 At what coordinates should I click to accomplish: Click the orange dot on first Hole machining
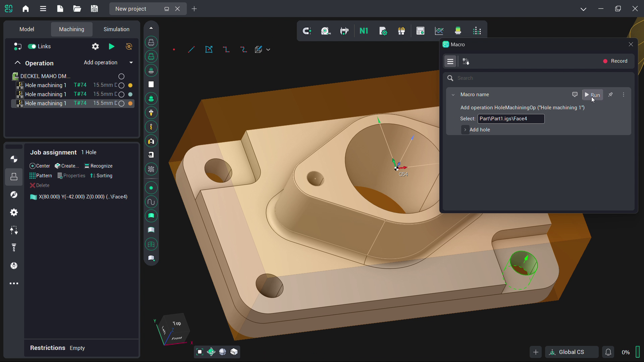coord(130,85)
